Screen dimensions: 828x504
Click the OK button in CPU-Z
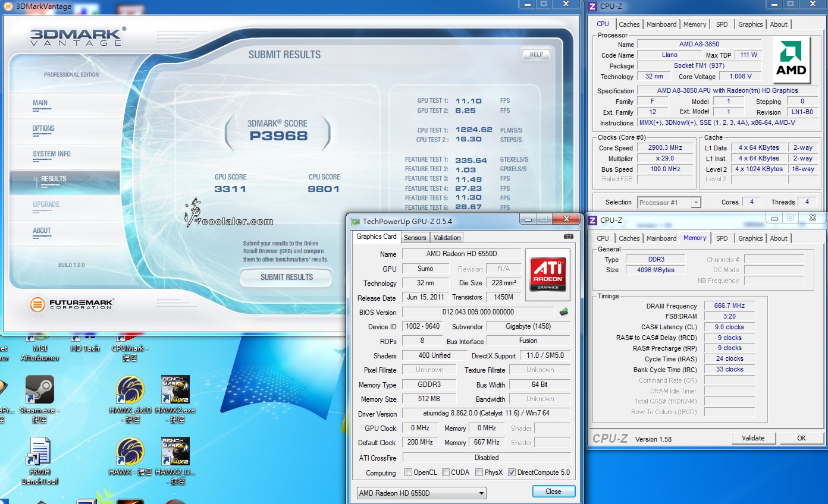(x=801, y=438)
